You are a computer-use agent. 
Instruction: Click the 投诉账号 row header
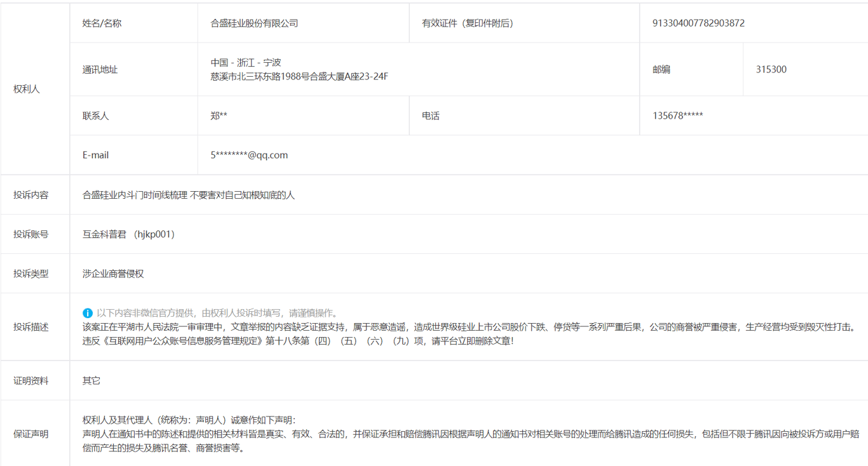pos(31,234)
